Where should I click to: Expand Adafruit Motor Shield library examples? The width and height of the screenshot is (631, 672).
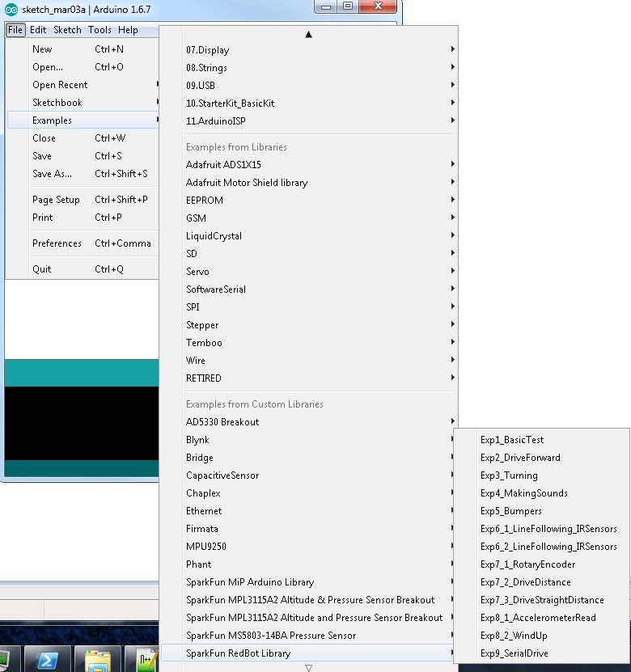(x=309, y=183)
